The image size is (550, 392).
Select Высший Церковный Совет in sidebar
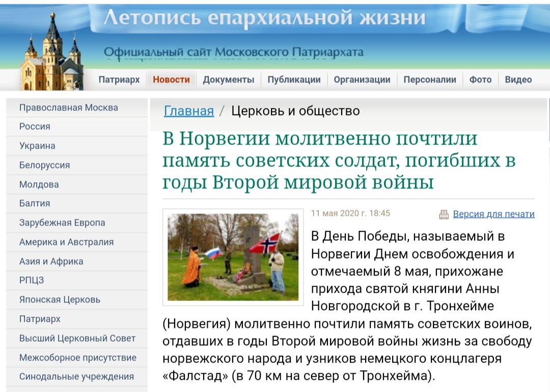pyautogui.click(x=77, y=338)
